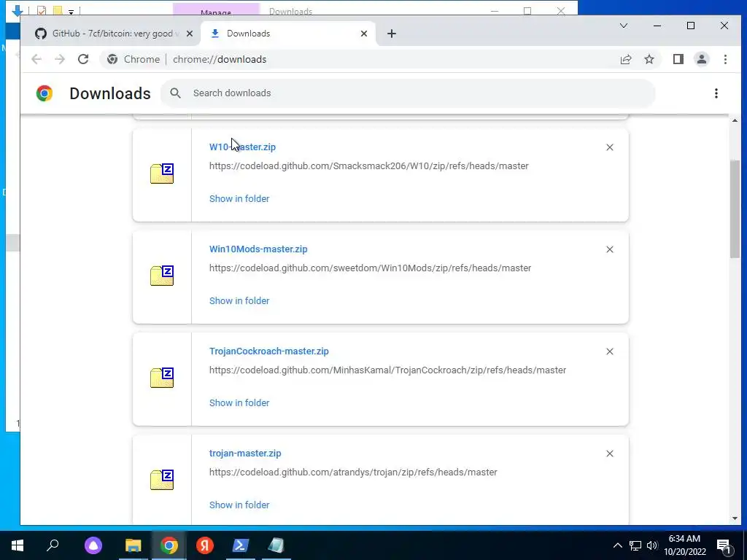Click the scrollbar up arrow
This screenshot has width=747, height=560.
pyautogui.click(x=735, y=120)
